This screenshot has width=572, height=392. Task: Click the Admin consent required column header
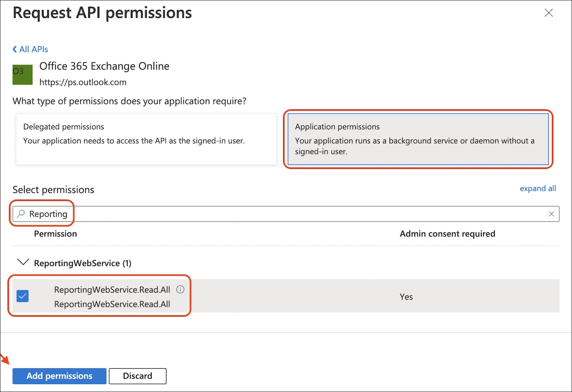pyautogui.click(x=447, y=234)
